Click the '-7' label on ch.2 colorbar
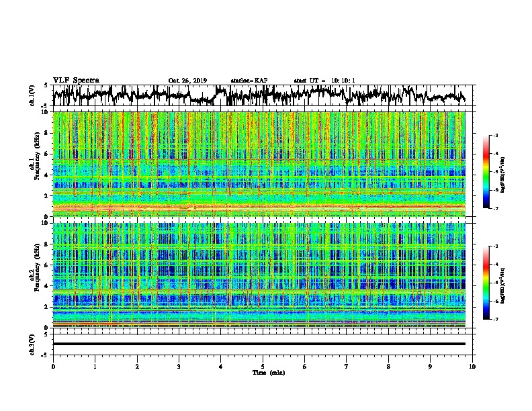 point(496,319)
